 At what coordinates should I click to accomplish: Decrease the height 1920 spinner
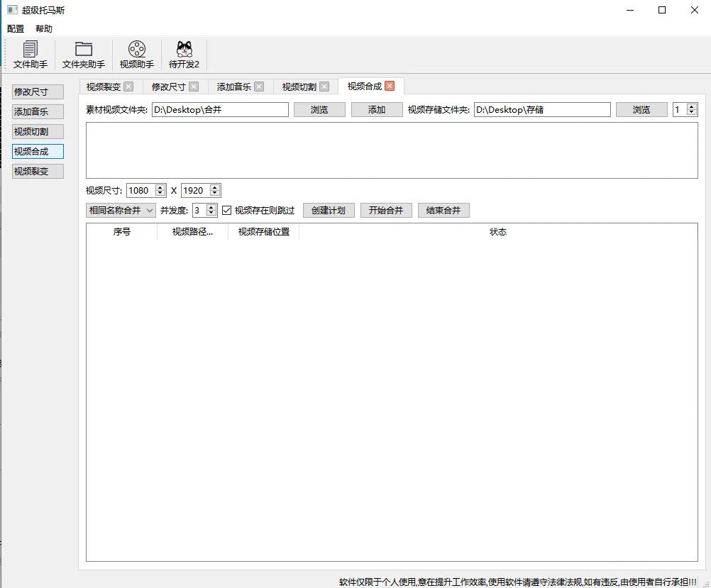point(215,194)
